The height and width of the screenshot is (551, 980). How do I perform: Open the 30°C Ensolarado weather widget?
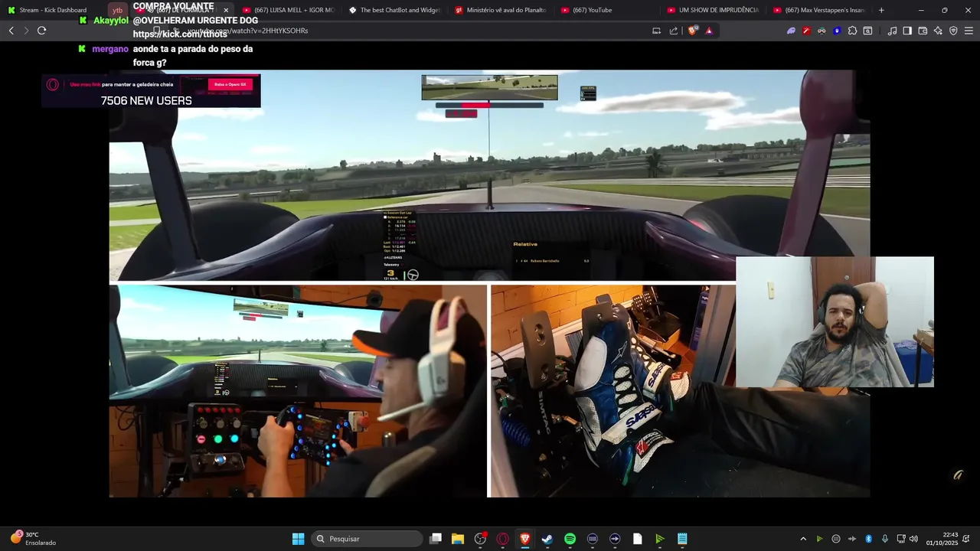(34, 539)
